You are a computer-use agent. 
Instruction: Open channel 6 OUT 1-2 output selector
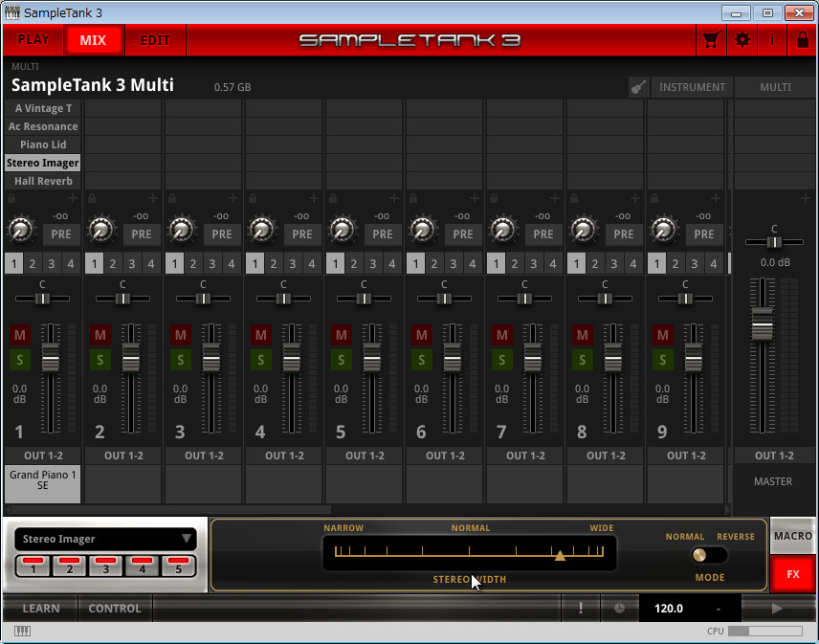(x=445, y=455)
